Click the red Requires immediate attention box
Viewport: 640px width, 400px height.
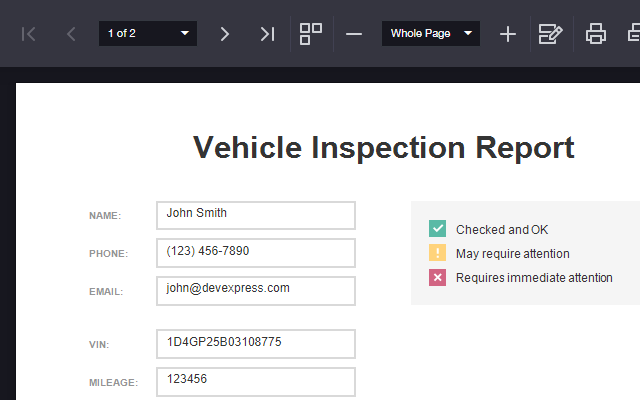pyautogui.click(x=437, y=277)
